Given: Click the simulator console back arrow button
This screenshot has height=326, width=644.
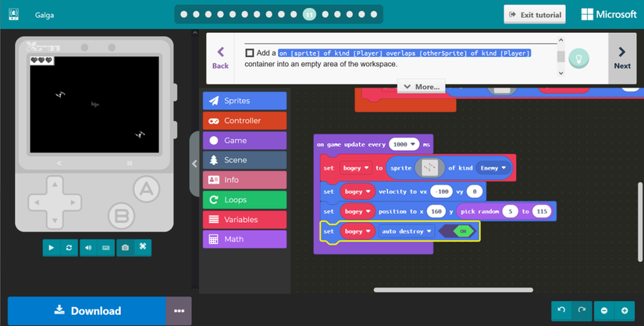Looking at the screenshot, I should 59,163.
